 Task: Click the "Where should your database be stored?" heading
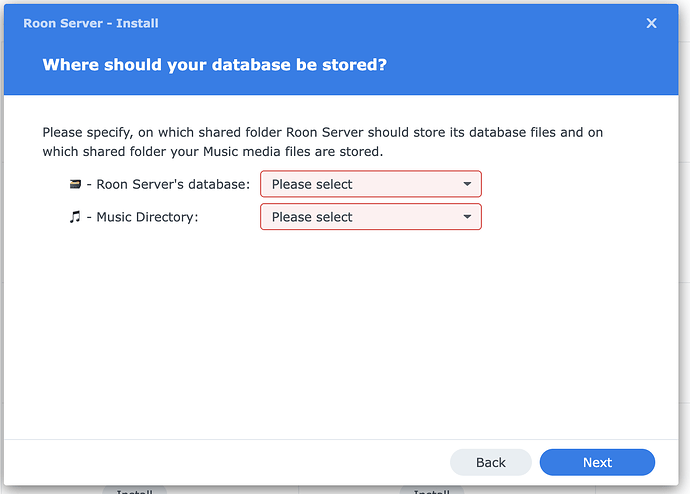pos(214,65)
